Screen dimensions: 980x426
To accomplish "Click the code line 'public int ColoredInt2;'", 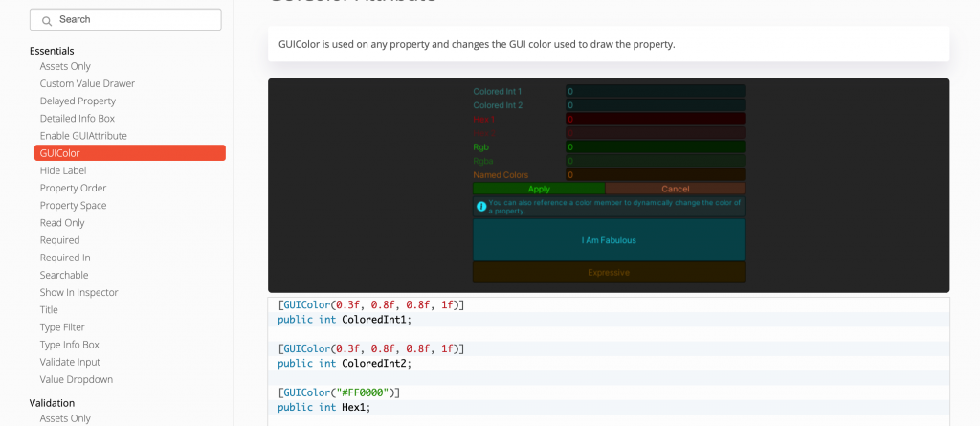I will tap(345, 363).
